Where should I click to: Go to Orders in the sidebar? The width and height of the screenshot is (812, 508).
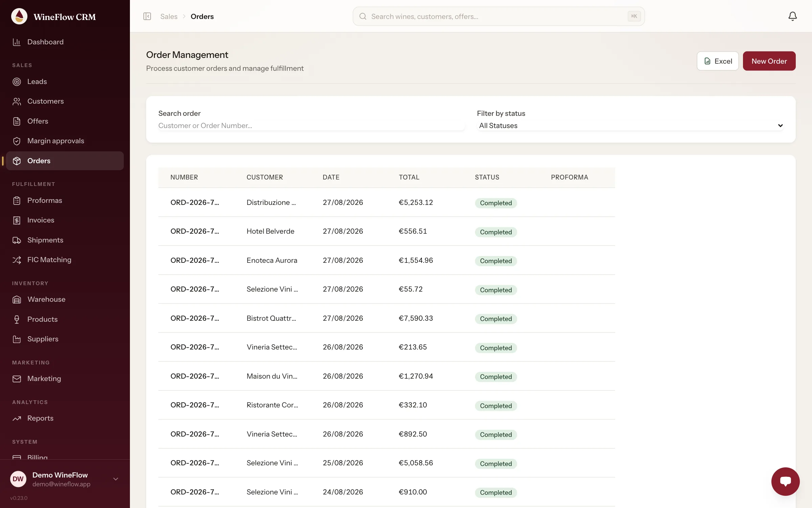(x=65, y=161)
